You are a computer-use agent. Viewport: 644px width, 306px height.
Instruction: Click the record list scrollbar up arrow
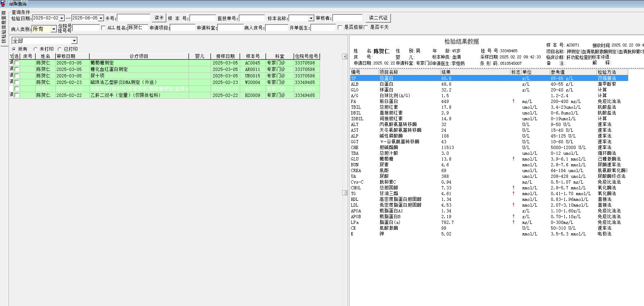344,57
